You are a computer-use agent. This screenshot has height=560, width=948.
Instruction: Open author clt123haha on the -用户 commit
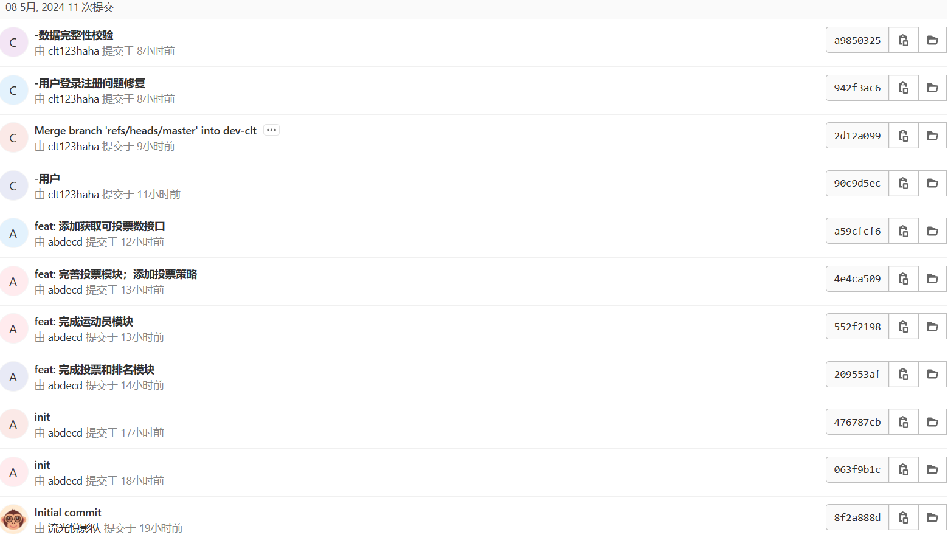tap(73, 195)
